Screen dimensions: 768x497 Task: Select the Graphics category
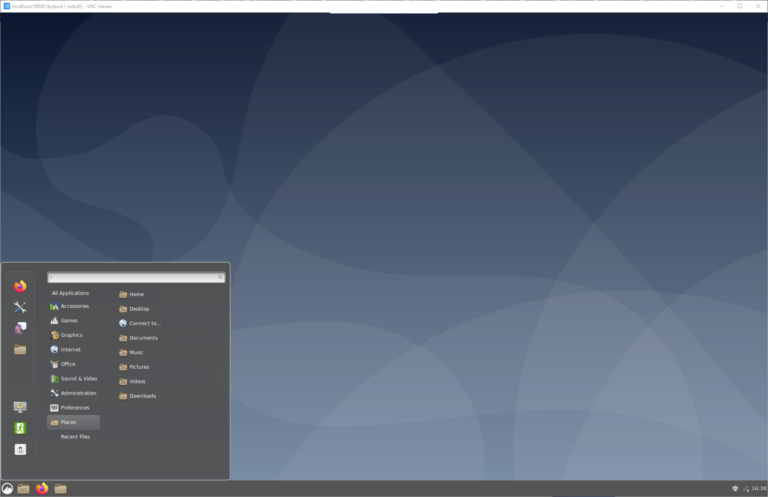71,335
